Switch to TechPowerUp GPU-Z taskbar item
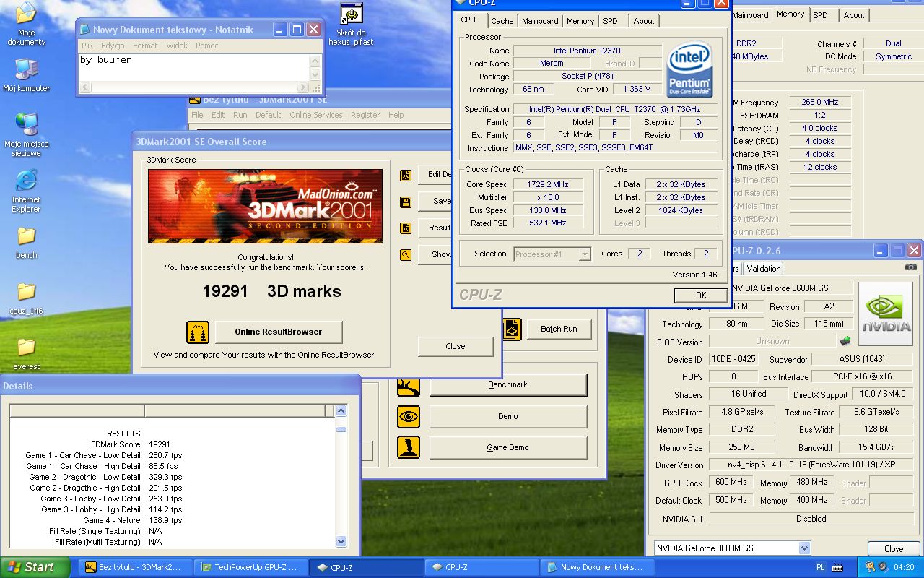The height and width of the screenshot is (578, 924). (252, 567)
